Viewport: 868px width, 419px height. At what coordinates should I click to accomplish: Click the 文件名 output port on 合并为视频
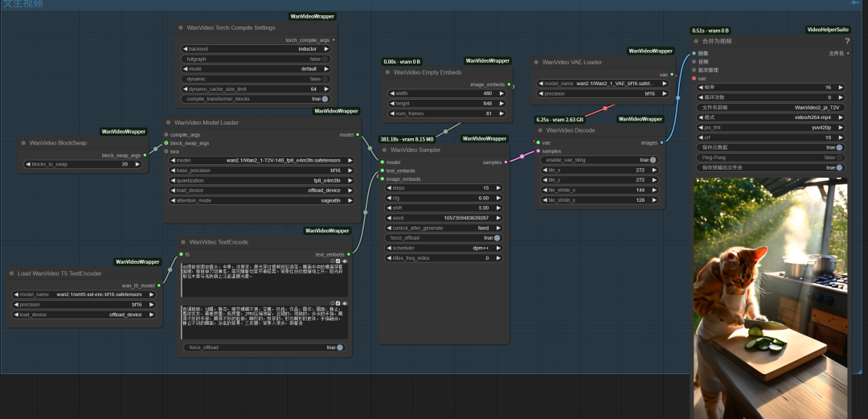coord(849,53)
